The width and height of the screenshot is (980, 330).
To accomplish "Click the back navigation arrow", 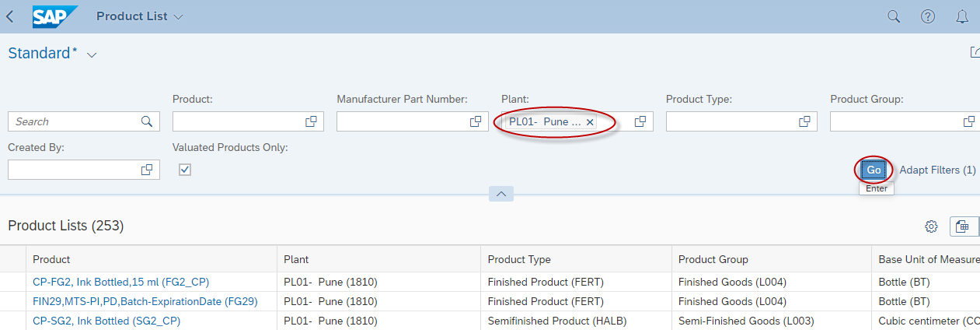I will pyautogui.click(x=10, y=16).
